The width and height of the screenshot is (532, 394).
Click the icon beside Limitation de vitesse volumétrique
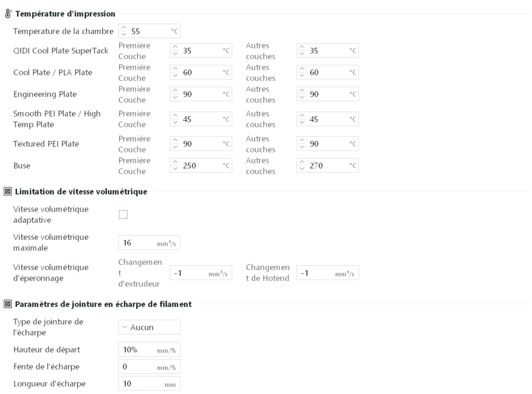7,192
